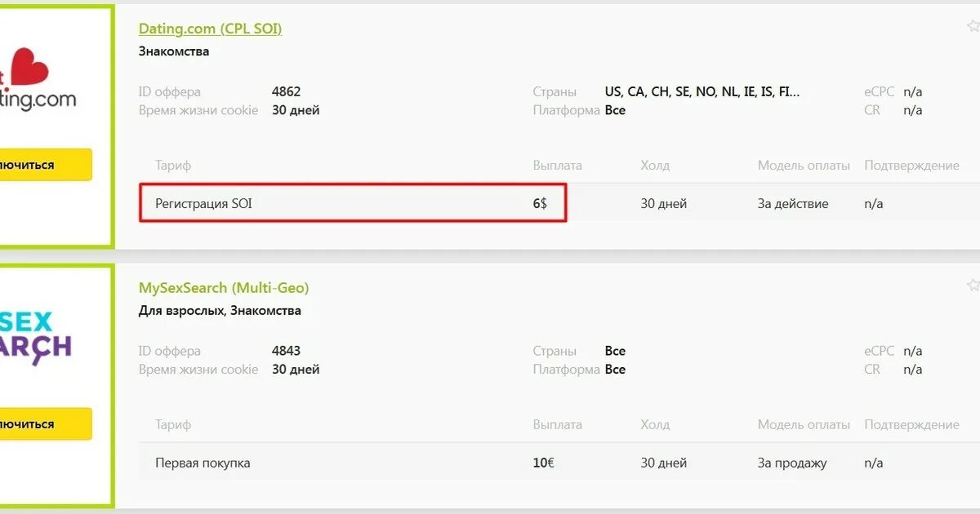Star the MySexSearch offer as favorite
Viewport: 980px width, 514px height.
973,286
